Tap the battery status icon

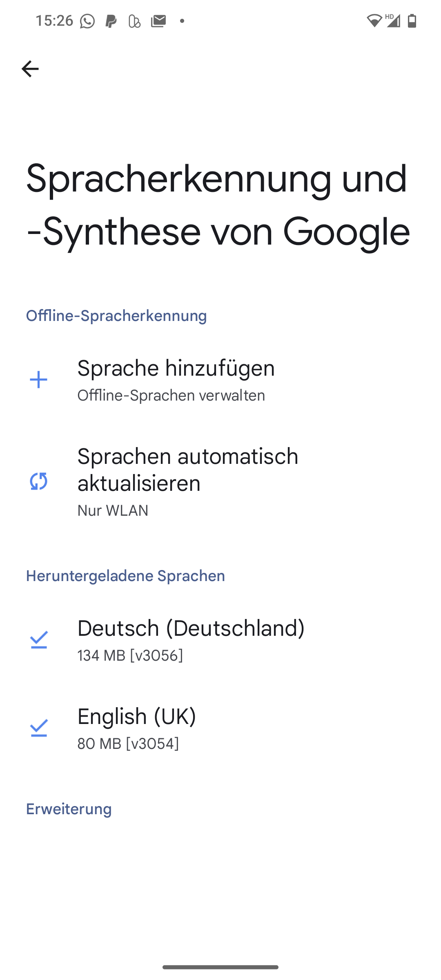click(x=412, y=20)
